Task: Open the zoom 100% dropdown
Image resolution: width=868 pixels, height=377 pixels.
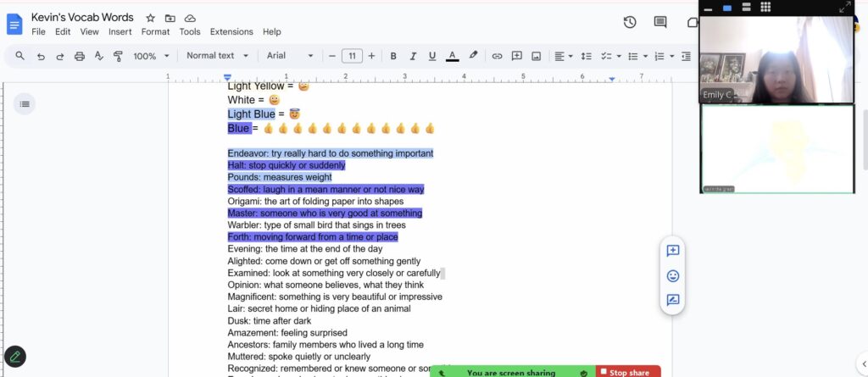Action: [x=150, y=56]
